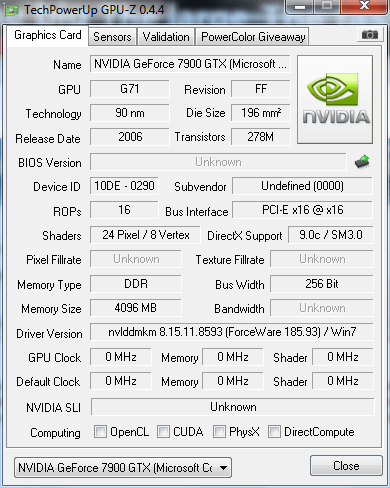
Task: Click the Revision field FF
Action: [261, 89]
